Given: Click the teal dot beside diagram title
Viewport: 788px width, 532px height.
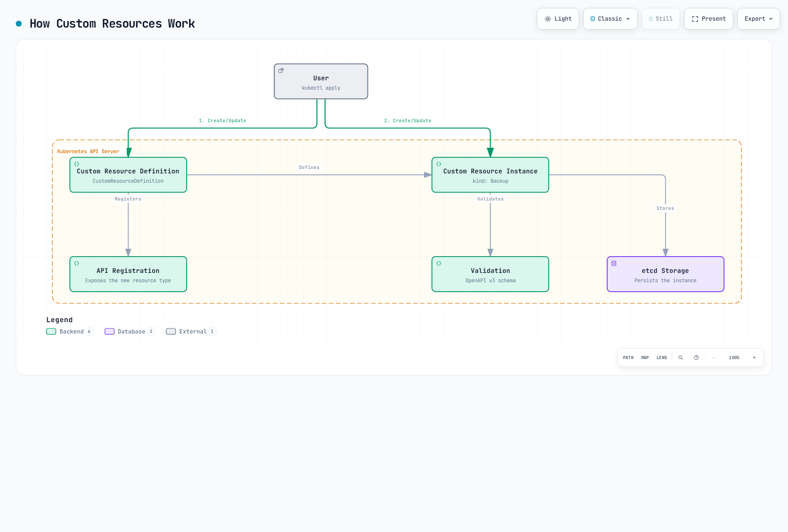Looking at the screenshot, I should pos(19,24).
